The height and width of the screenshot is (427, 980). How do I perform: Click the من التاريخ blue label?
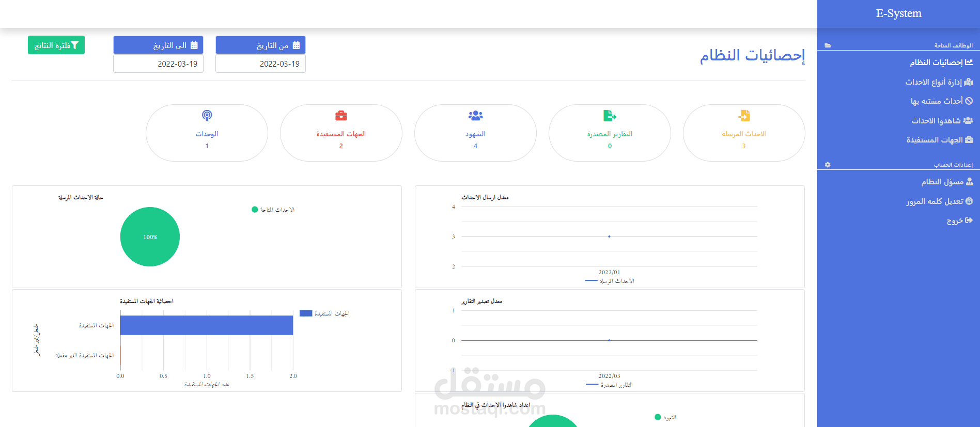pyautogui.click(x=260, y=45)
